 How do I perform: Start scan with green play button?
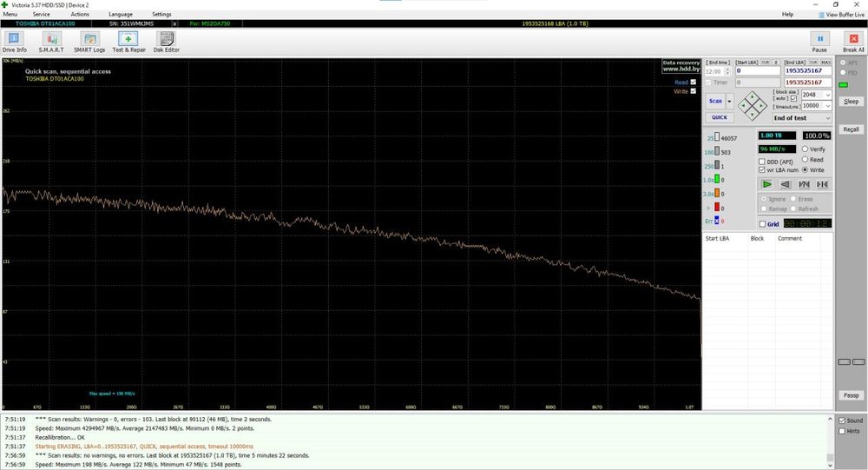coord(767,184)
